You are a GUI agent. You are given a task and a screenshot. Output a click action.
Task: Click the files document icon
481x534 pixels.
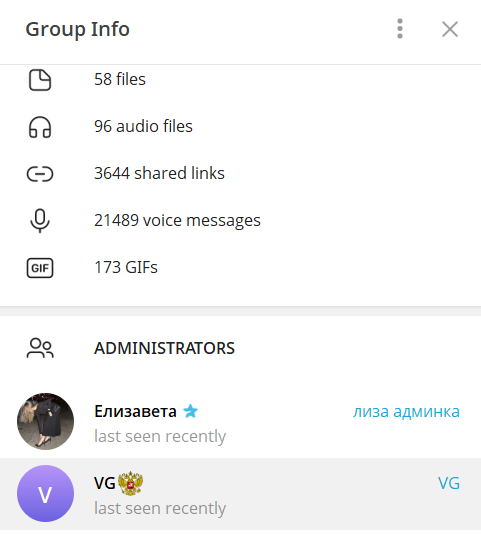coord(40,80)
